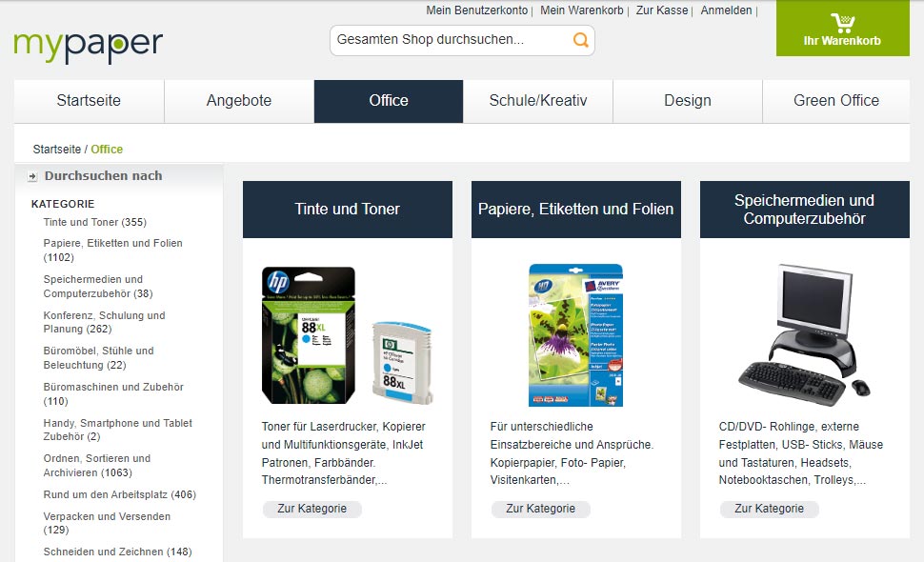Screen dimensions: 924x562
Task: Click the orange search magnifier icon
Action: click(580, 39)
